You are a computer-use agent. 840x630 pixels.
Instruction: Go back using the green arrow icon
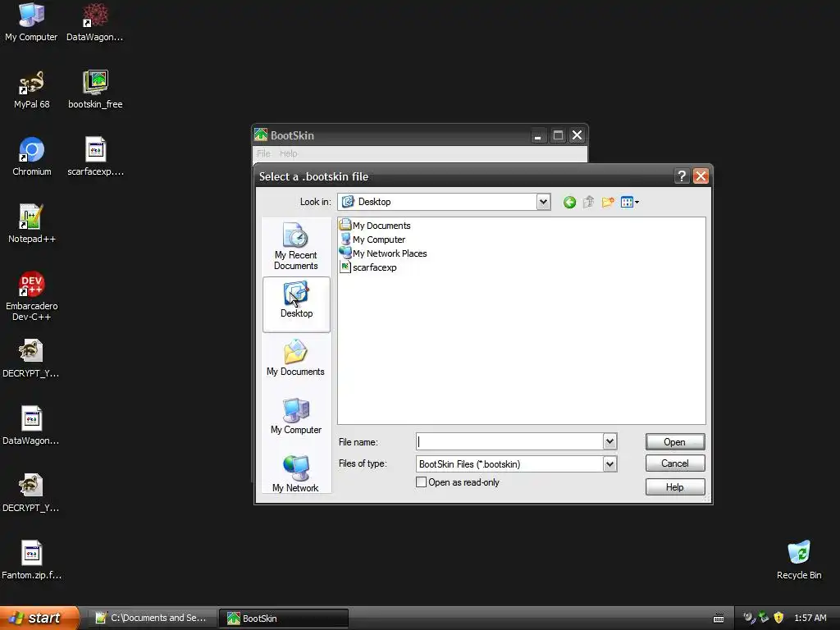(569, 202)
